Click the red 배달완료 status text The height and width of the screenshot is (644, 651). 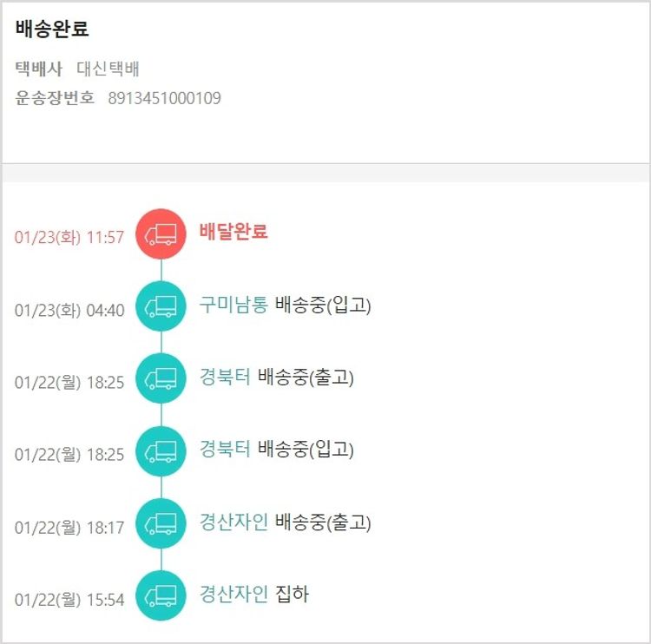pos(233,232)
